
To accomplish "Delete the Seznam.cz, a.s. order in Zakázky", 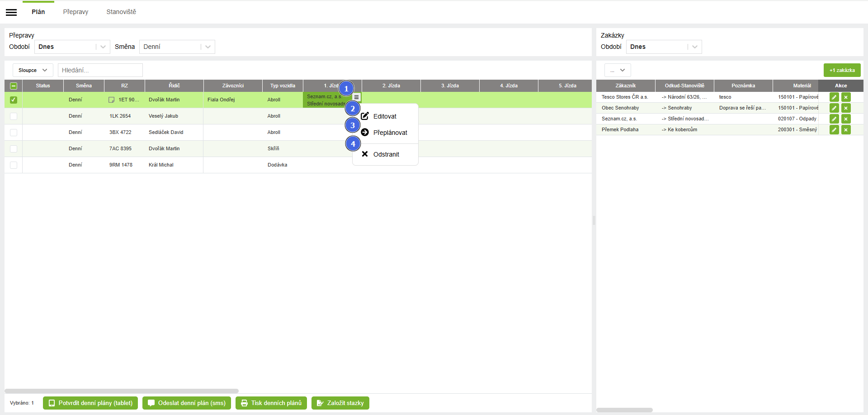I will tap(846, 119).
